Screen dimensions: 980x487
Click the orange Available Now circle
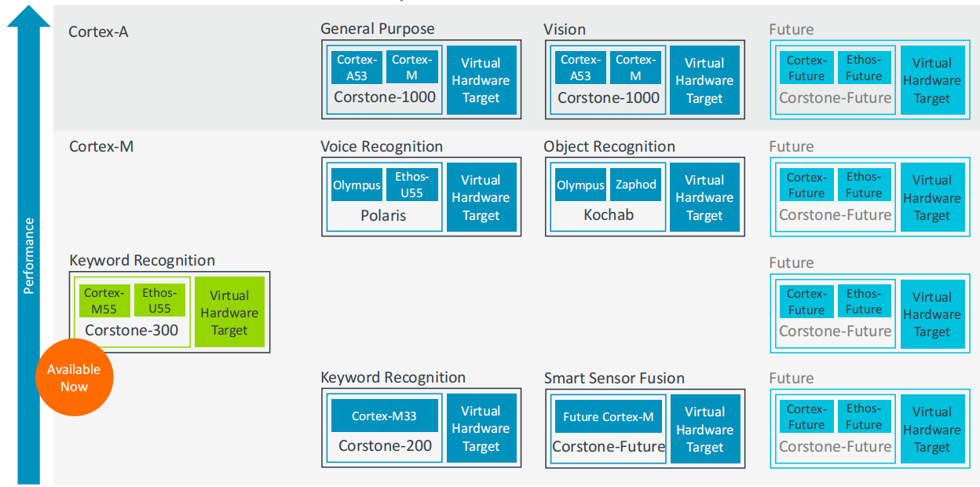pos(74,378)
